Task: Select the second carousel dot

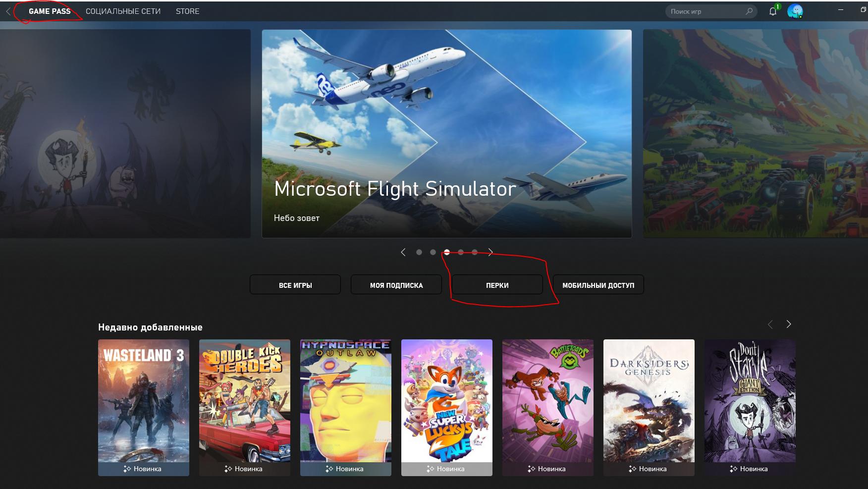Action: click(433, 252)
